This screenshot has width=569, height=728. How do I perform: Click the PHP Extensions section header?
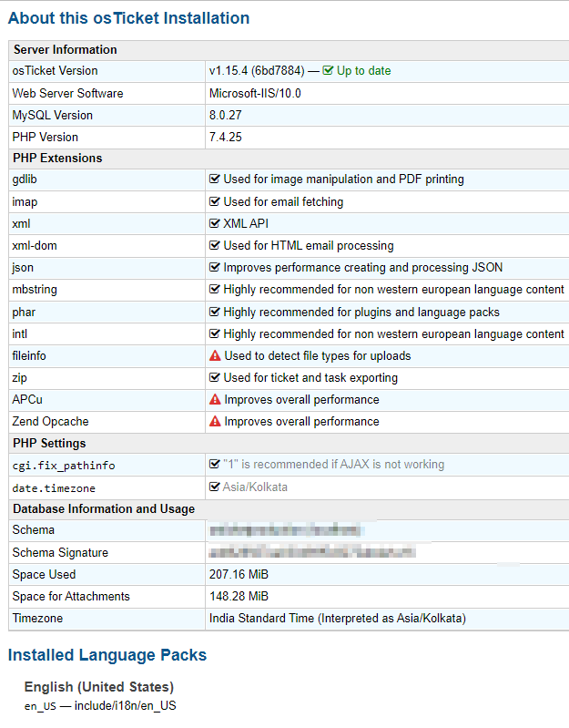(57, 158)
